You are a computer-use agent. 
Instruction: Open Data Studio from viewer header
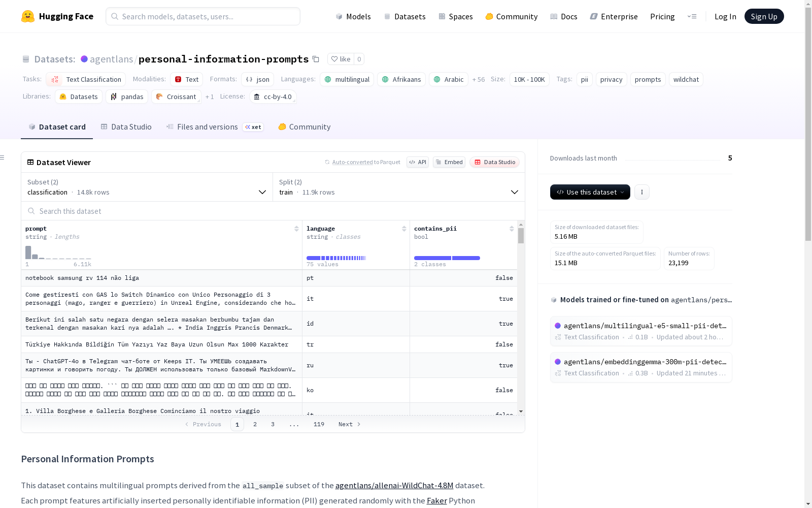click(x=494, y=162)
